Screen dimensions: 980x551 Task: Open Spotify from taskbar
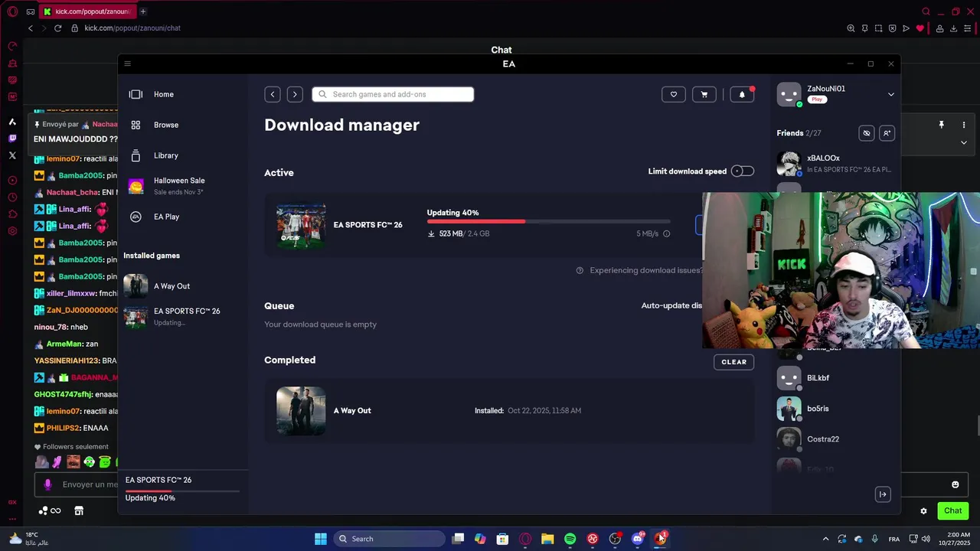pos(570,539)
